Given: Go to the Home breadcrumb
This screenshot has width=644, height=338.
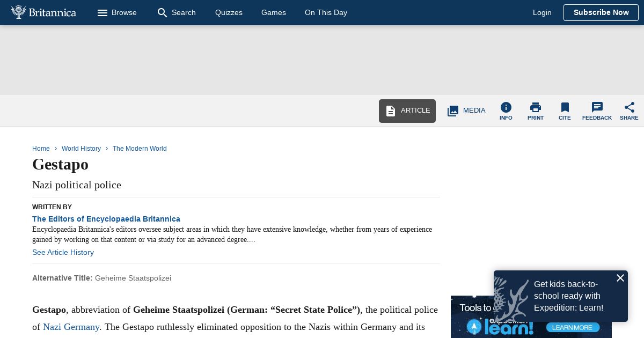Looking at the screenshot, I should tap(41, 149).
